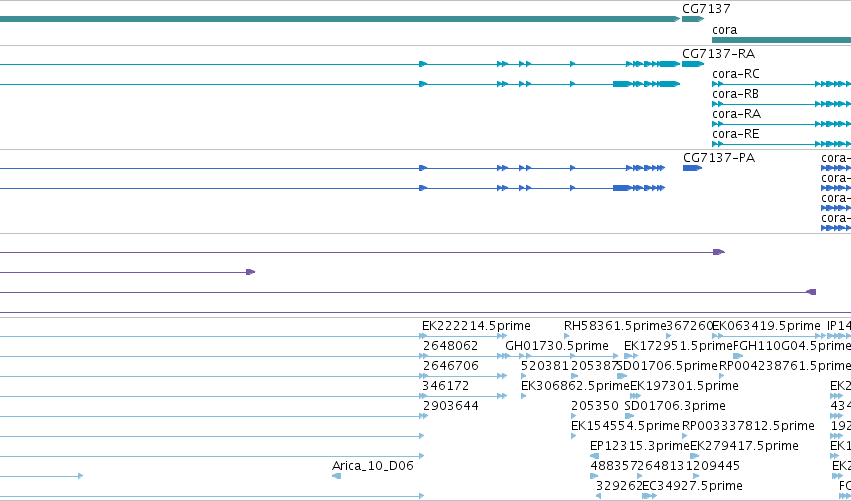851x501 pixels.
Task: Click the blue block under CG7137-PA label
Action: coord(692,168)
